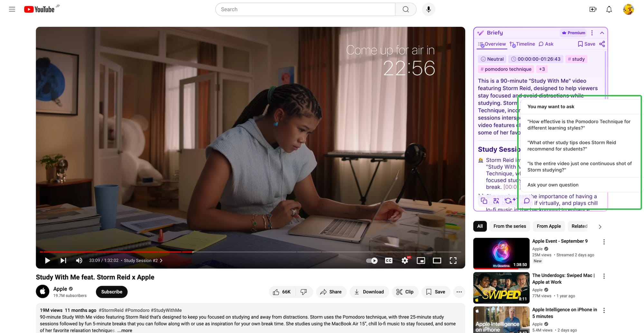Open the notifications bell
644x333 pixels.
609,9
